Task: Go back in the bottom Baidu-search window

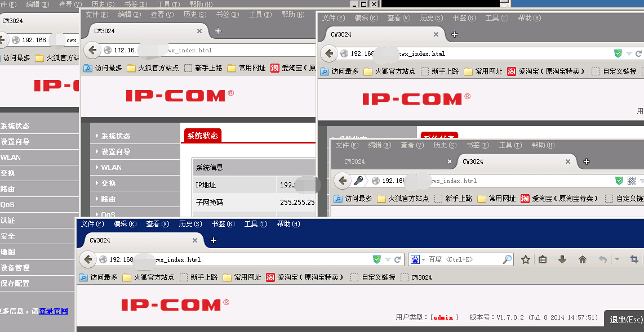Action: 88,259
